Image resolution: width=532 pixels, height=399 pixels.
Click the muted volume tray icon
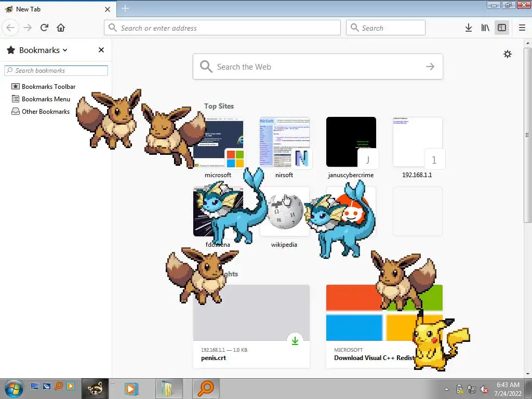pos(485,389)
